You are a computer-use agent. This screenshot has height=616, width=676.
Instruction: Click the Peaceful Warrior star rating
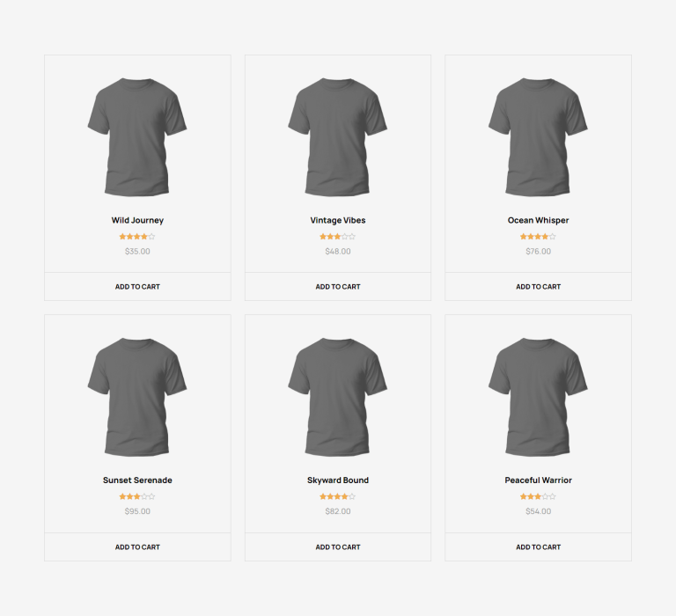tap(538, 496)
